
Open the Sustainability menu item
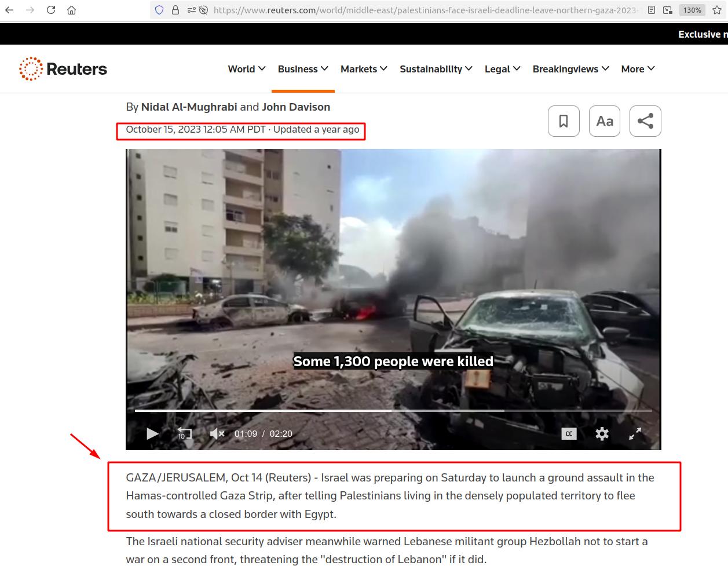[436, 69]
